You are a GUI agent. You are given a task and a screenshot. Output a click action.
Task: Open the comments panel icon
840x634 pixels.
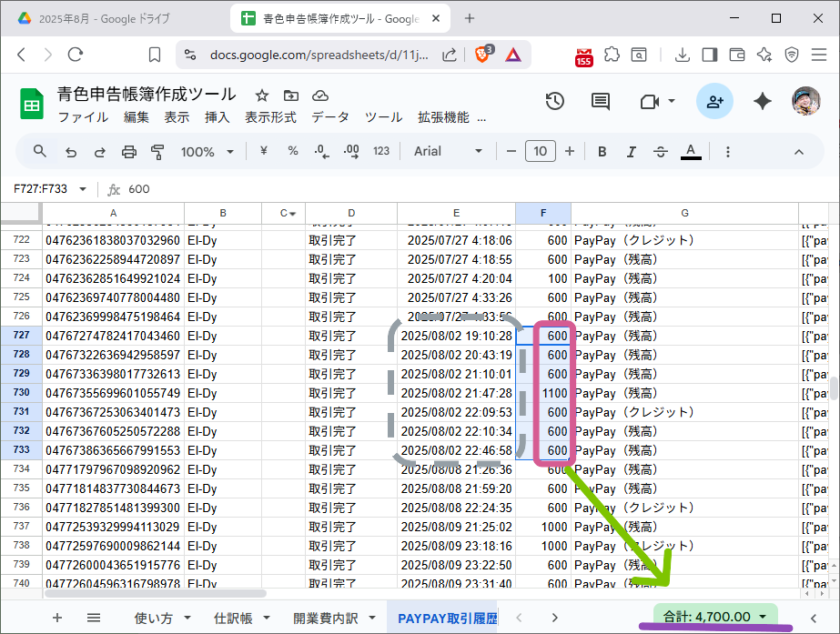tap(601, 101)
